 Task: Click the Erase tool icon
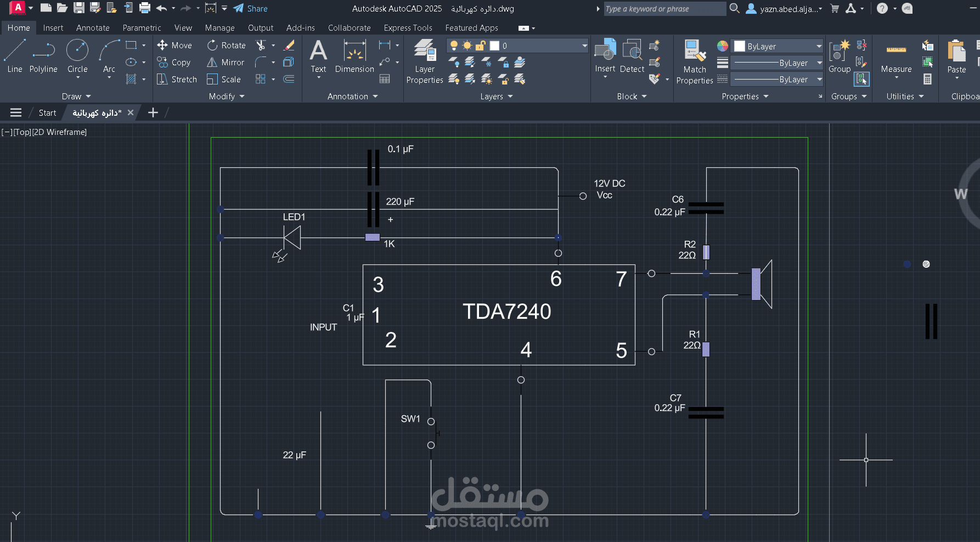289,45
